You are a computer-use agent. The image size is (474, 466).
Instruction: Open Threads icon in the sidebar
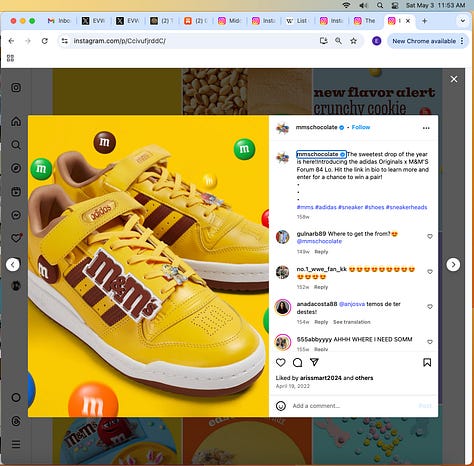pyautogui.click(x=16, y=421)
